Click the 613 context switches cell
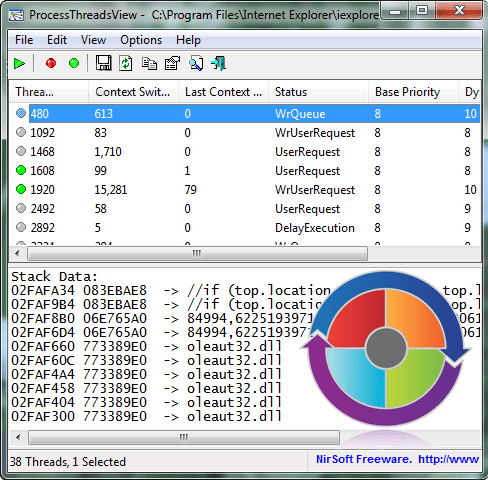 point(104,114)
